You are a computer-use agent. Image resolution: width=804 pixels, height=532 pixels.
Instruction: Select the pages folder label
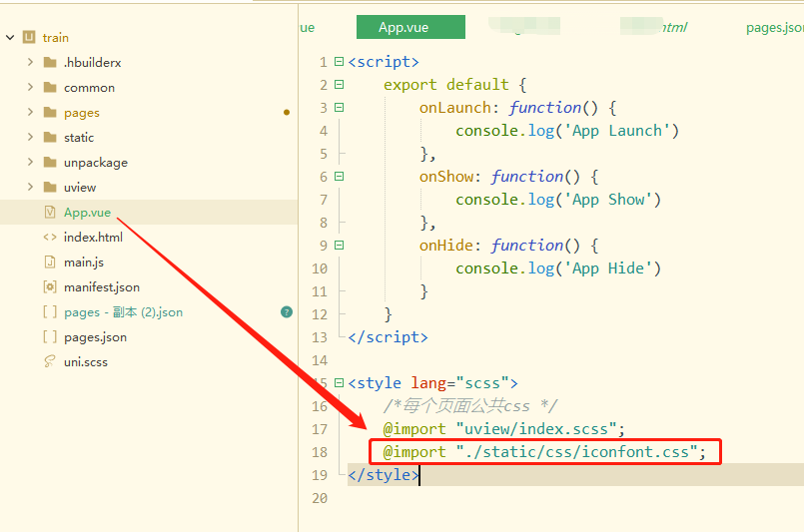click(x=82, y=113)
